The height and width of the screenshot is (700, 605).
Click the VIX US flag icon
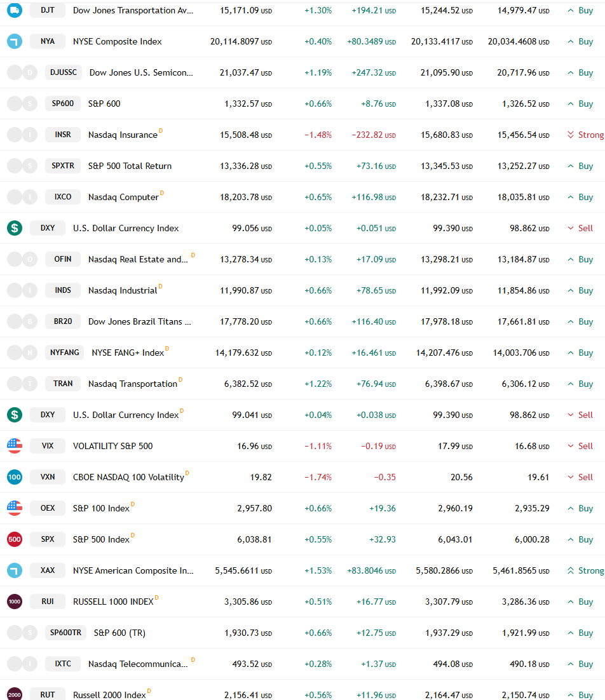coord(15,446)
